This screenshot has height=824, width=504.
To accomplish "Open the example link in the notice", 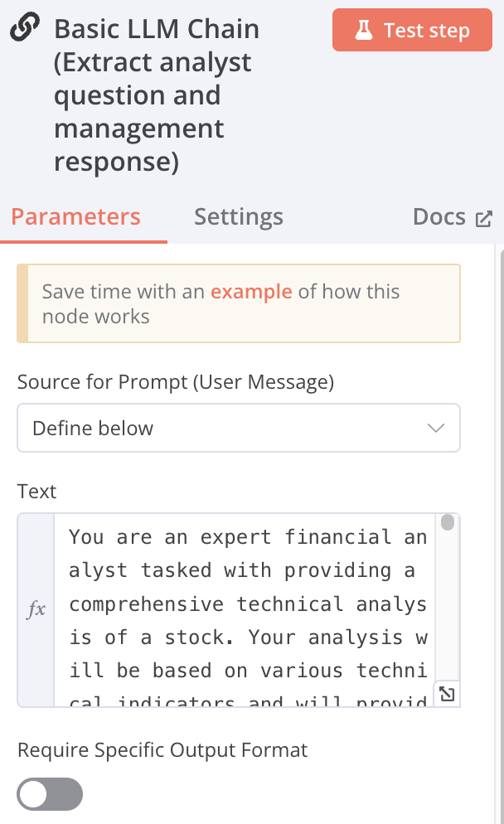I will 251,292.
